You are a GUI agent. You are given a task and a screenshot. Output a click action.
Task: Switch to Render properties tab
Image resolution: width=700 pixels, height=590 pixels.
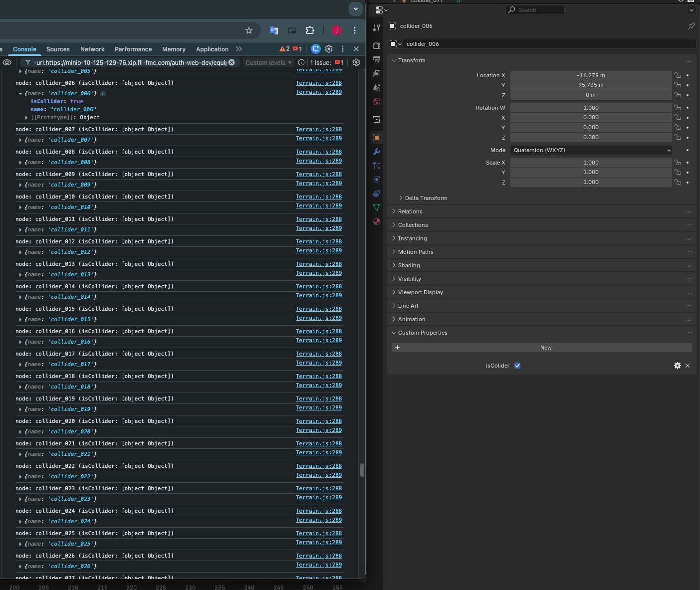coord(377,45)
